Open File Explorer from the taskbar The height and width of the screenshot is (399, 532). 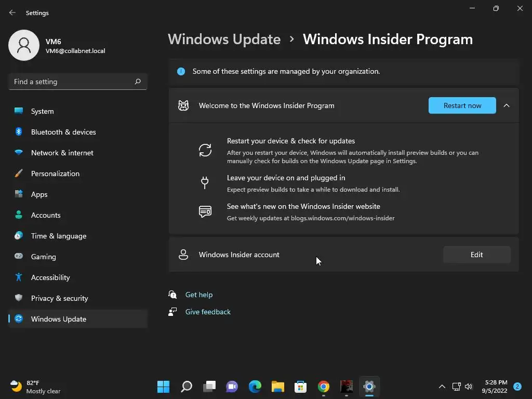[278, 387]
